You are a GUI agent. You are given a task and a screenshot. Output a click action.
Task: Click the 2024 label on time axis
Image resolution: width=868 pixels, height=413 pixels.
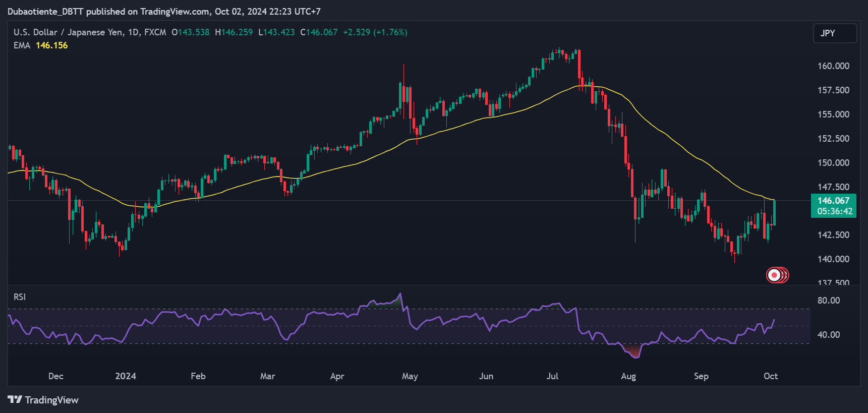coord(126,376)
